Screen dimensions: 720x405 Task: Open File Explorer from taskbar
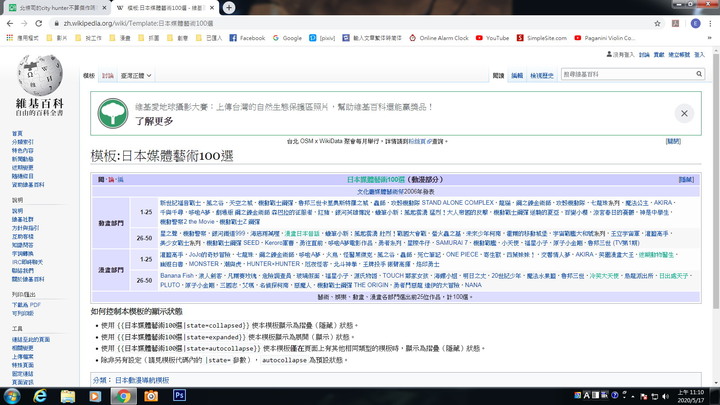click(68, 396)
